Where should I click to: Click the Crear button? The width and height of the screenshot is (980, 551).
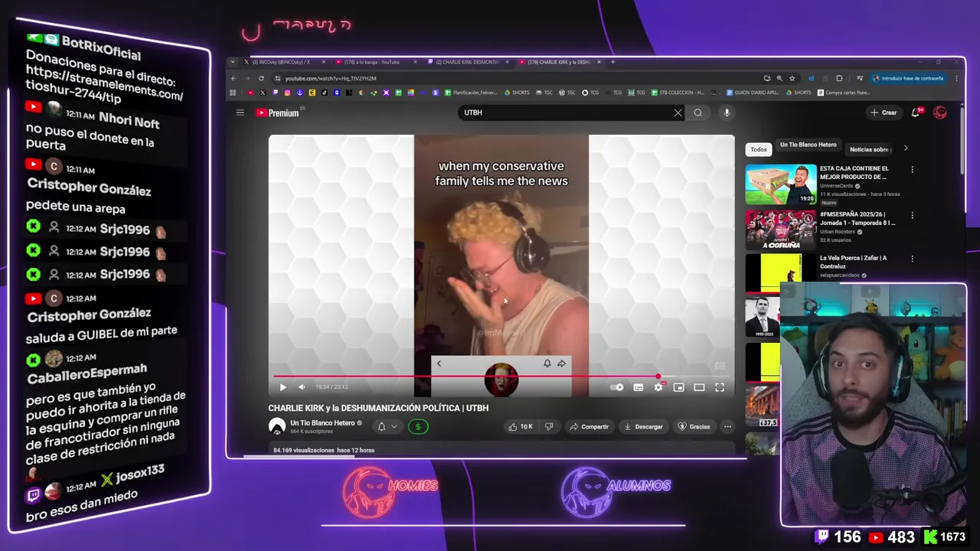coord(884,112)
